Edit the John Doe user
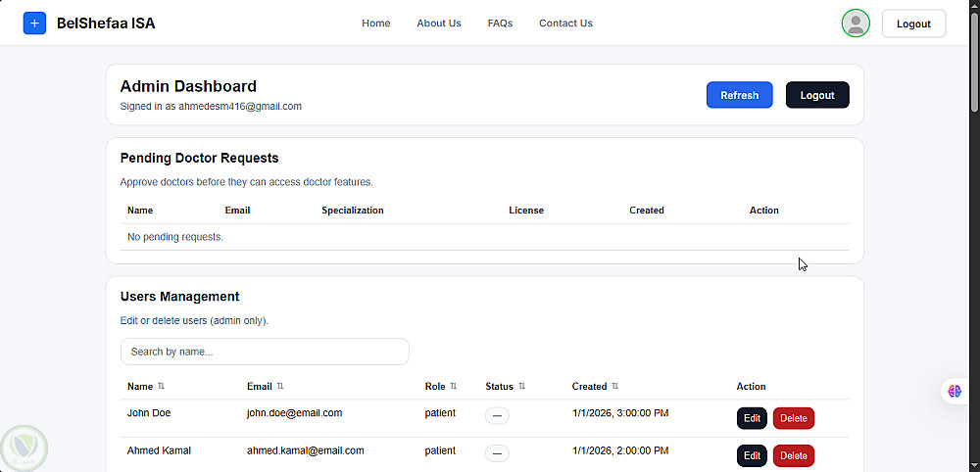Viewport: 980px width, 472px height. click(752, 418)
